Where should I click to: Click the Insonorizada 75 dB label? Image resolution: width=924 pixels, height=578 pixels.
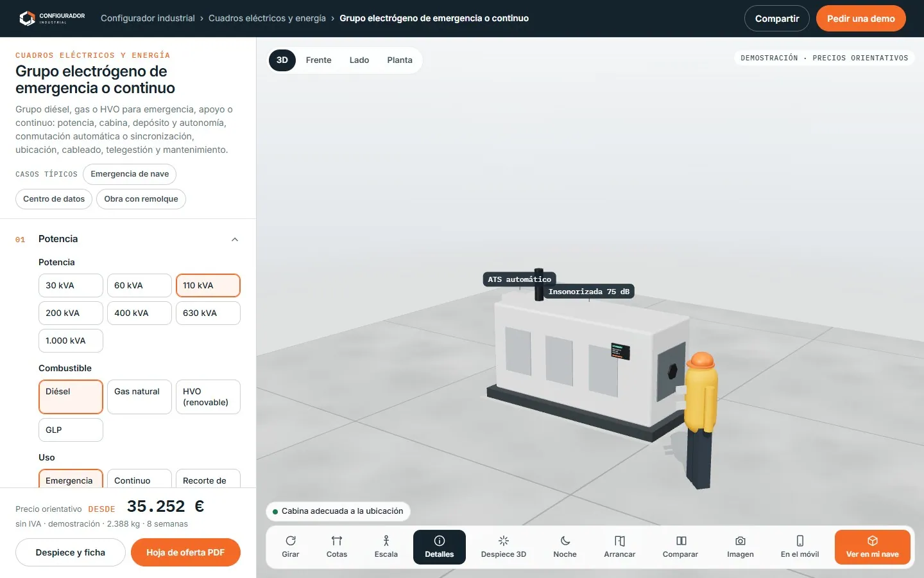[589, 292]
